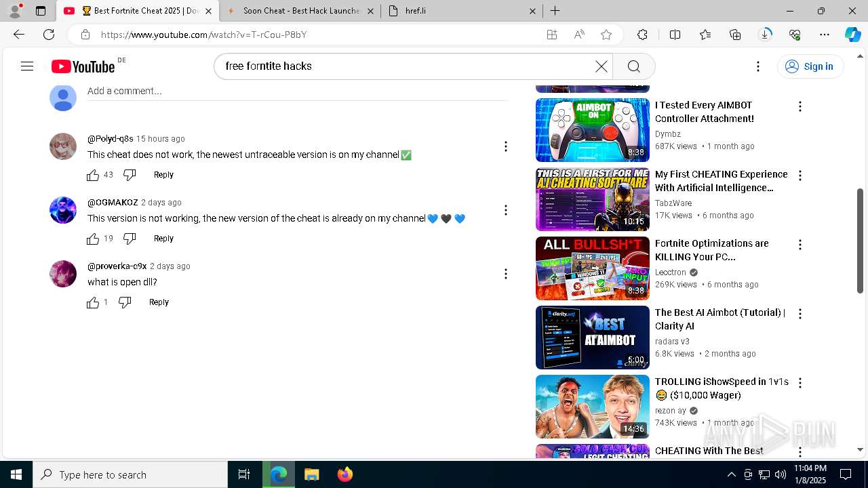Open TabzWare channel name

click(x=673, y=203)
